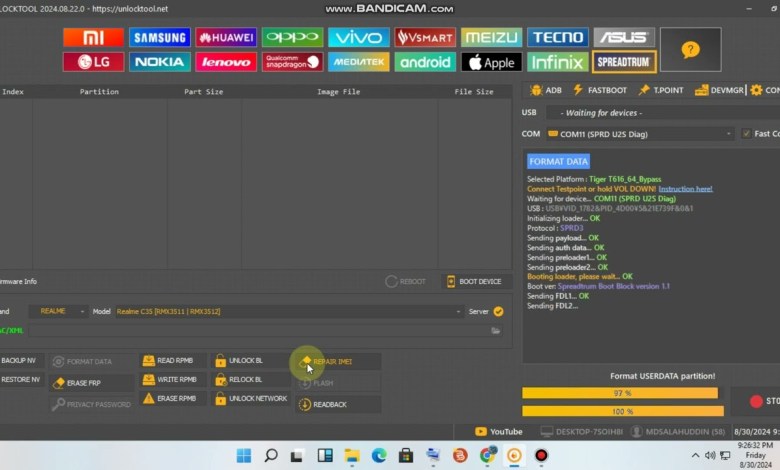The height and width of the screenshot is (470, 780).
Task: Click the UNLOCK NETWORK button
Action: [x=250, y=398]
